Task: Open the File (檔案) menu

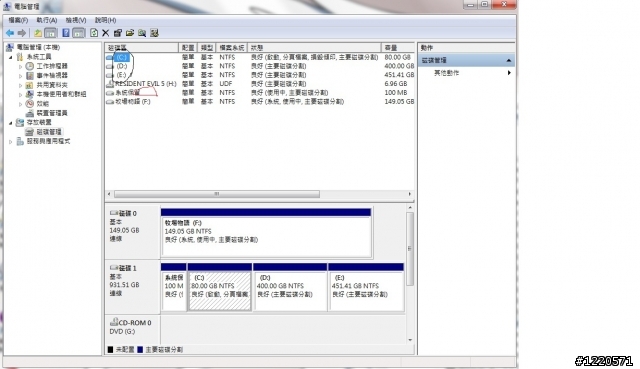Action: point(18,20)
